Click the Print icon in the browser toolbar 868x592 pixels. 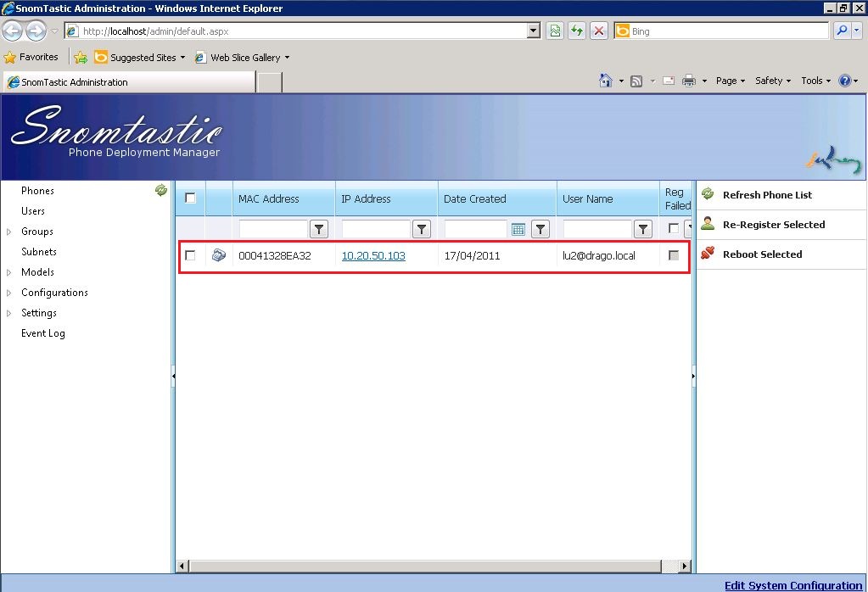690,80
